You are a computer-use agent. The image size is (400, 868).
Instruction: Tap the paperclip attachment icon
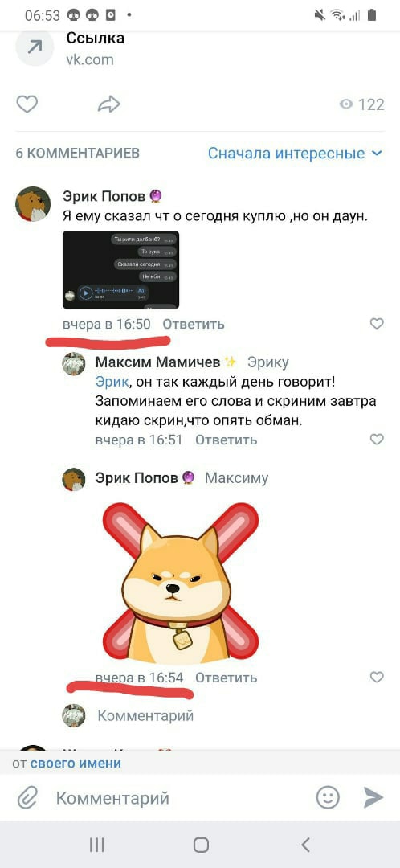[x=27, y=798]
